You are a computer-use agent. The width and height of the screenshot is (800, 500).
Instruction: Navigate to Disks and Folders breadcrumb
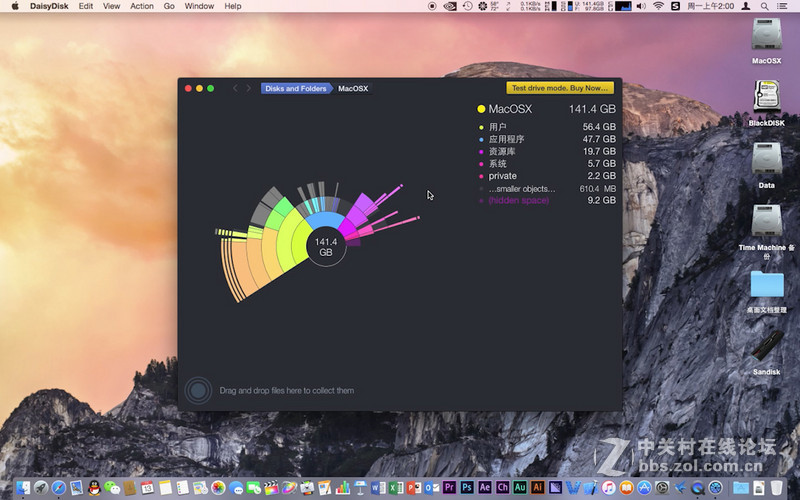click(x=295, y=88)
